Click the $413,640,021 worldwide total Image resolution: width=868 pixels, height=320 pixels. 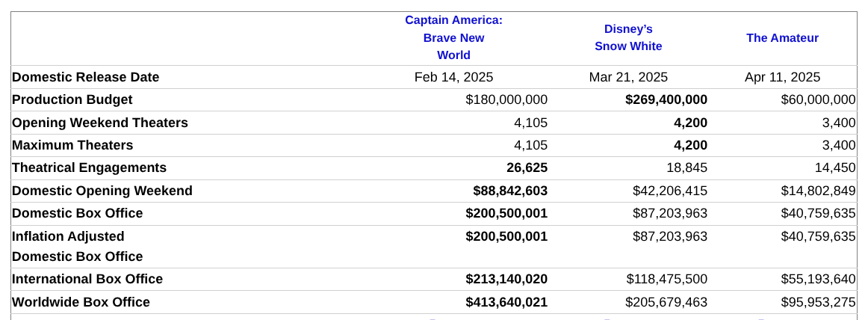[506, 302]
